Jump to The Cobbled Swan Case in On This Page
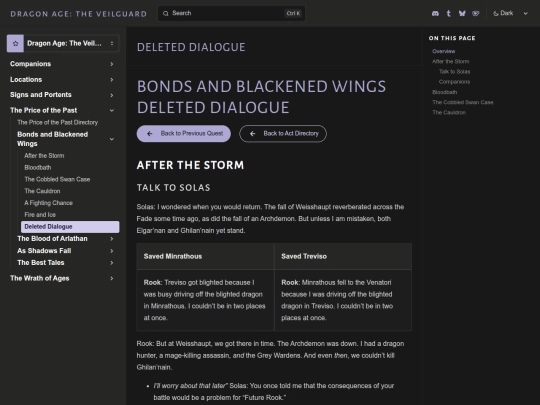540x405 pixels. [x=463, y=102]
